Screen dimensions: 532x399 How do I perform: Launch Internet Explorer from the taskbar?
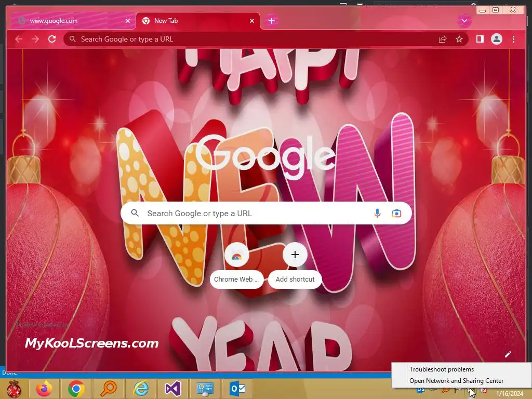point(140,389)
